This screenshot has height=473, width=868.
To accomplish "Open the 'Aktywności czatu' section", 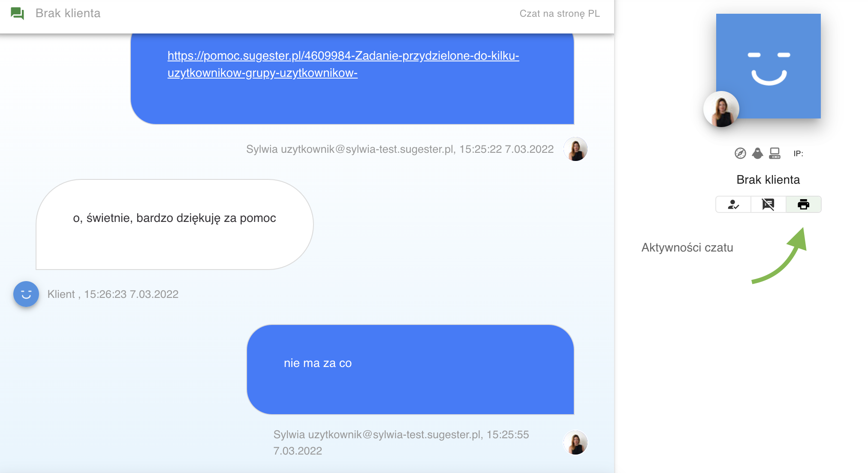I will point(687,248).
